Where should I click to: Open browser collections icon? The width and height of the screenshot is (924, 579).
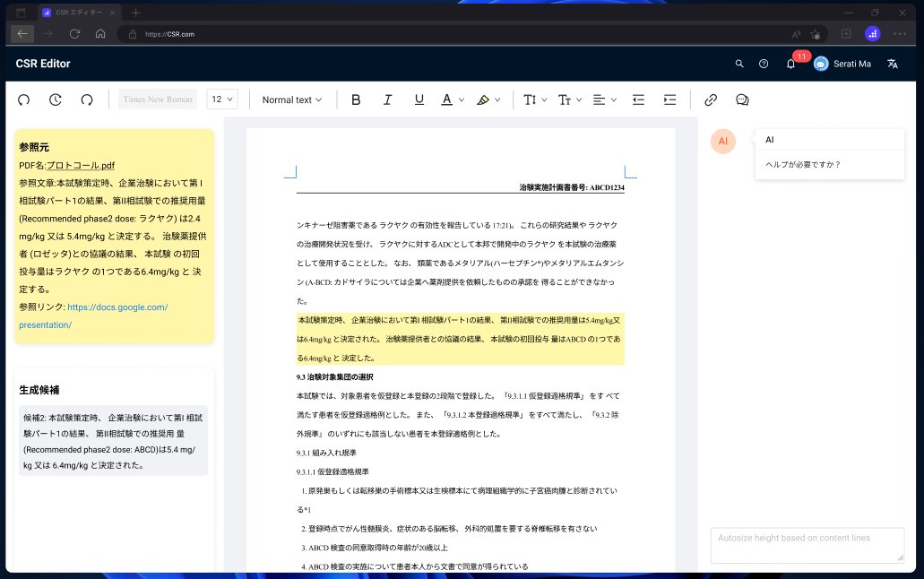click(846, 33)
